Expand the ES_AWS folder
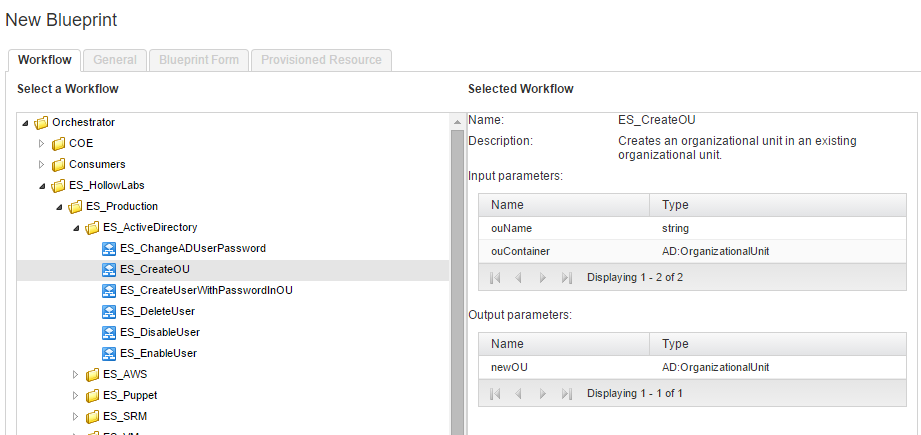The width and height of the screenshot is (921, 435). tap(76, 374)
